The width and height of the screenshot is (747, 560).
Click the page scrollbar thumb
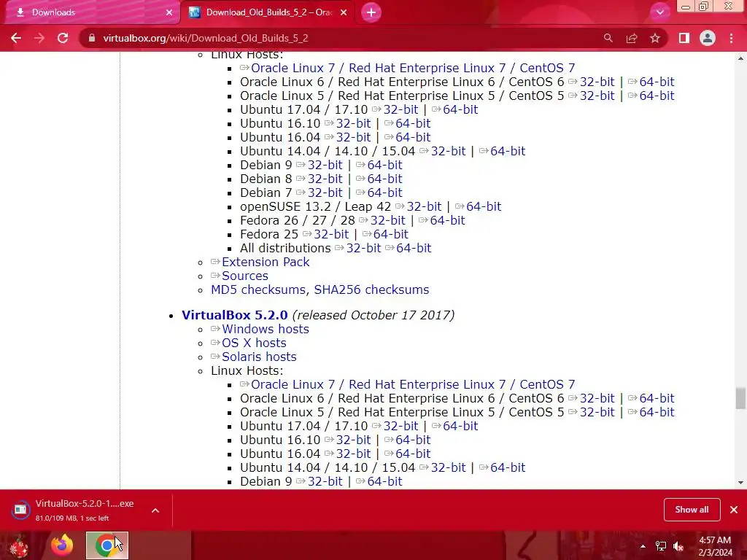[740, 398]
